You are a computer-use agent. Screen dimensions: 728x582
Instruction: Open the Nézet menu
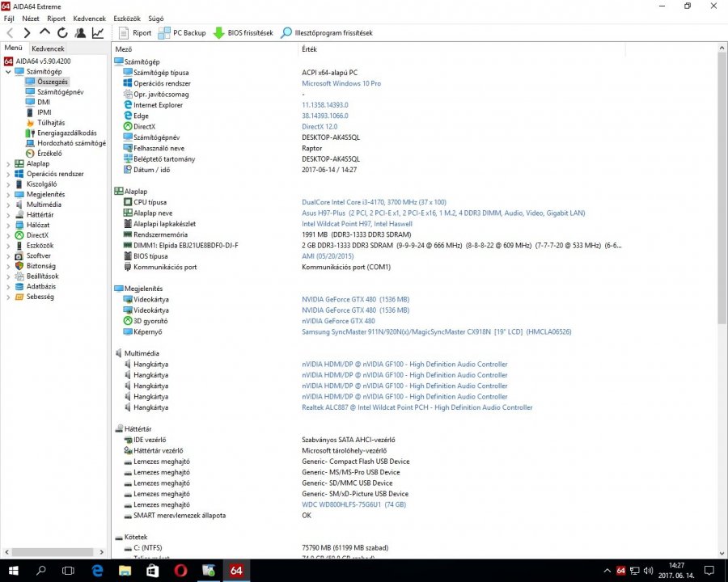click(x=31, y=19)
